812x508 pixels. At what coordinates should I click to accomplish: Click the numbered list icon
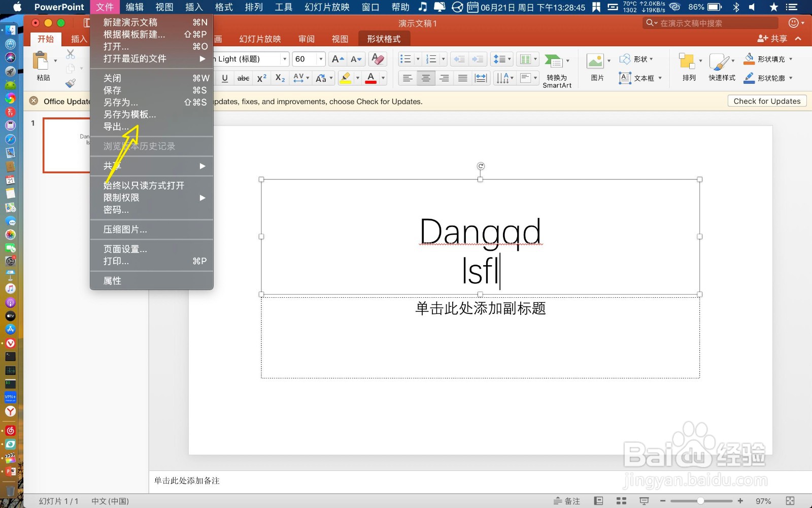pyautogui.click(x=431, y=59)
